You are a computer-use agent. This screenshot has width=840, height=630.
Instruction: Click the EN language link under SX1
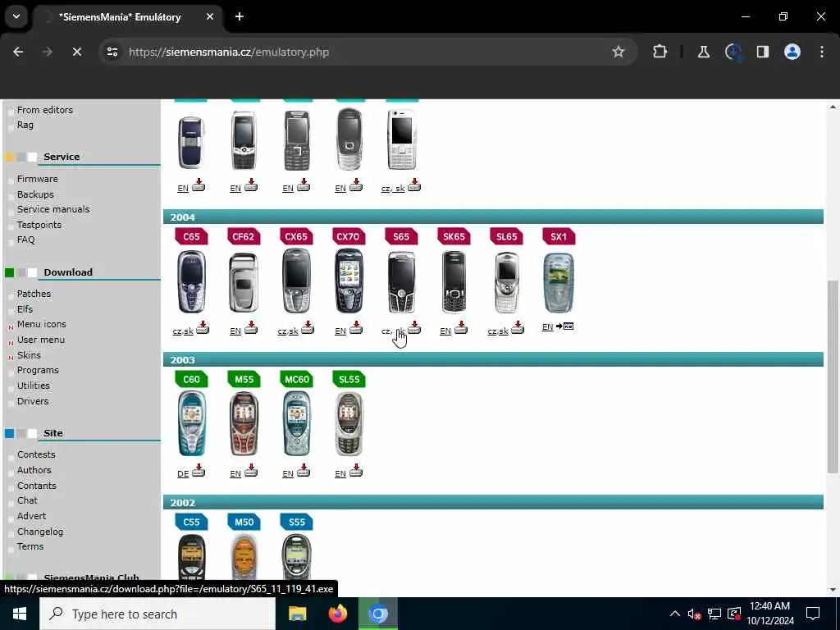(x=547, y=327)
